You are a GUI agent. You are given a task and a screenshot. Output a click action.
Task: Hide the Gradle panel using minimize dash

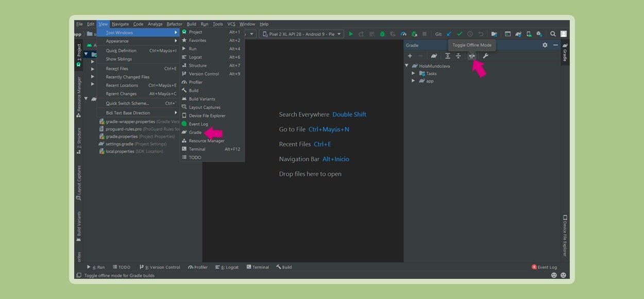555,45
